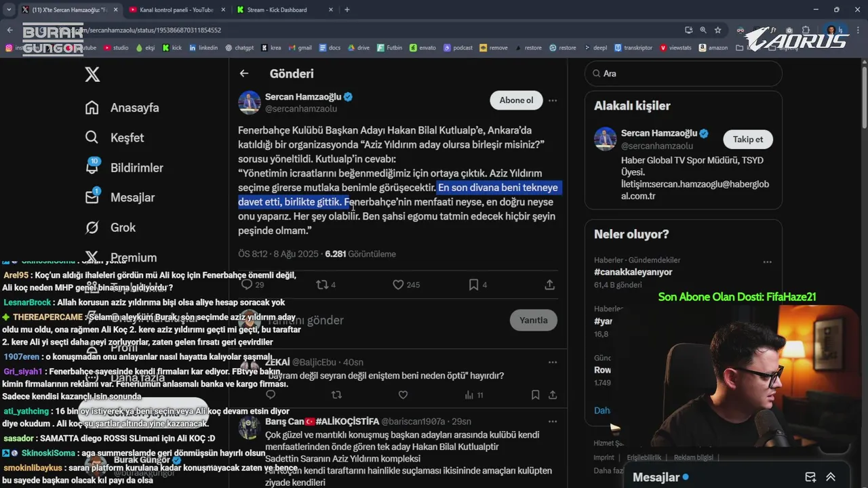Compose a new message in Mesajlar drawer

point(810,476)
